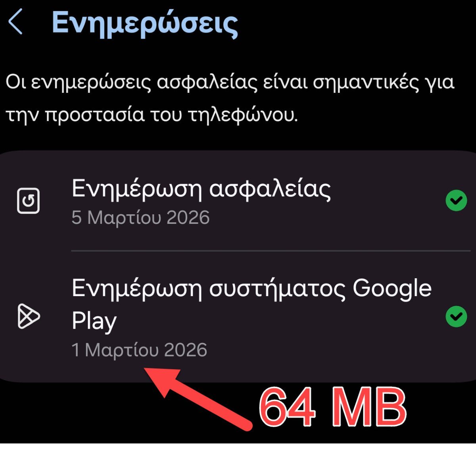Click green checkmark beside Google Play update

coord(456,316)
